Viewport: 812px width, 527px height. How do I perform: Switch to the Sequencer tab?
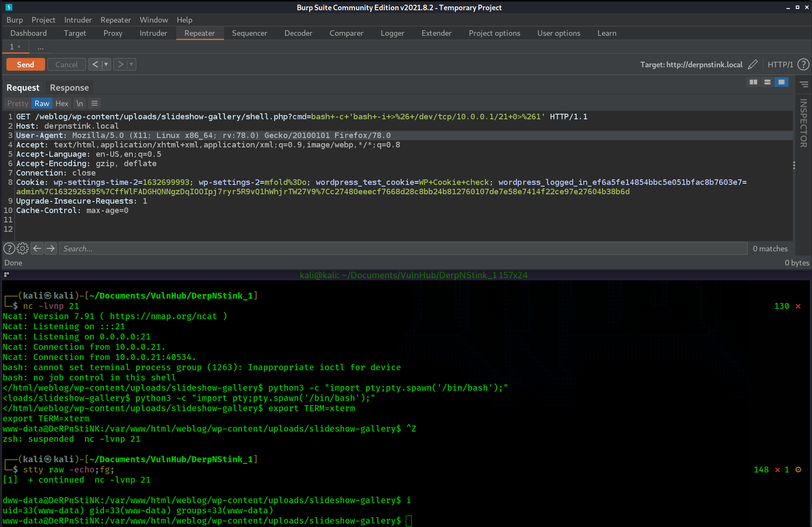click(250, 33)
